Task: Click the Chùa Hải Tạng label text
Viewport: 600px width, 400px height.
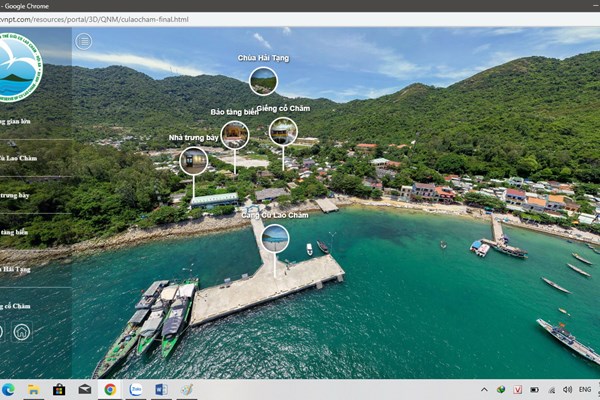Action: 263,58
